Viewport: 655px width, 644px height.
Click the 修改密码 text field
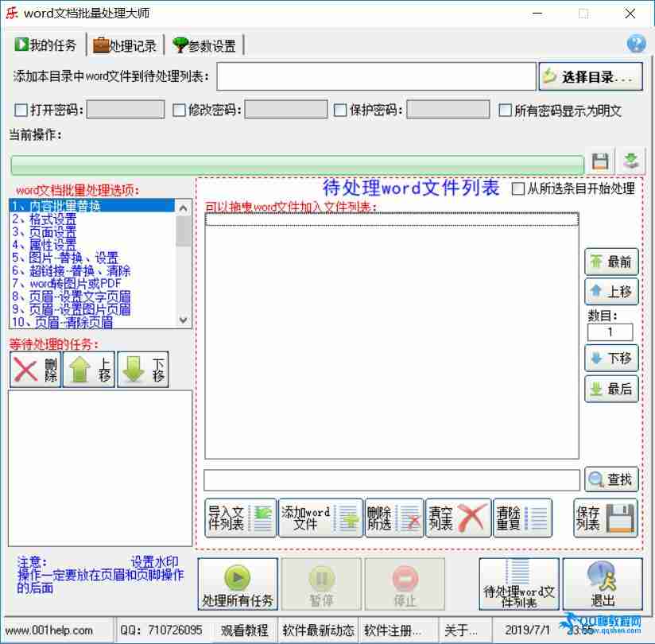pyautogui.click(x=285, y=110)
